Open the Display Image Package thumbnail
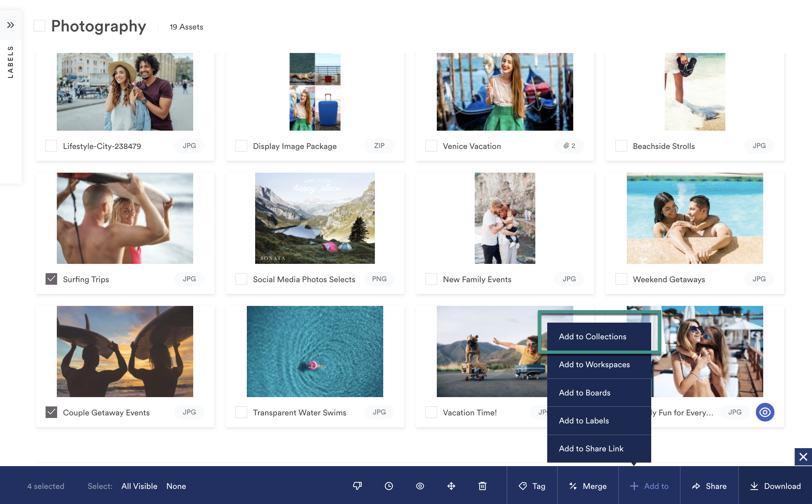Image resolution: width=812 pixels, height=504 pixels. [315, 92]
